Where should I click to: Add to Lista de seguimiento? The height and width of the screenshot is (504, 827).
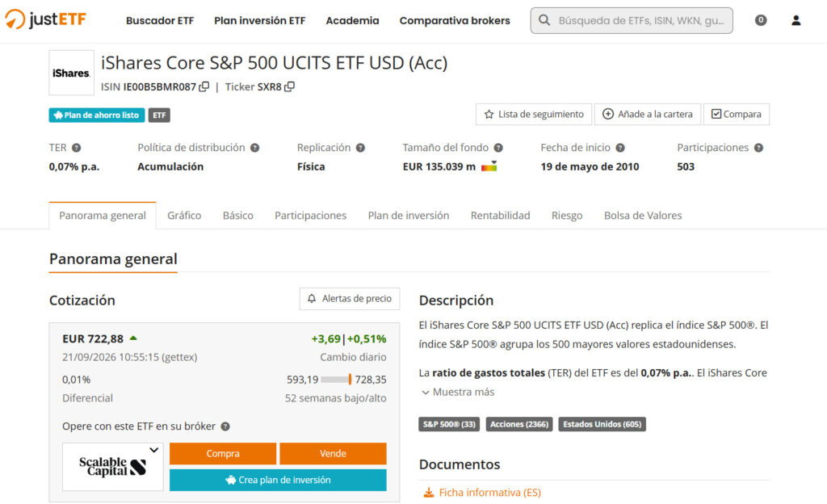pyautogui.click(x=534, y=114)
